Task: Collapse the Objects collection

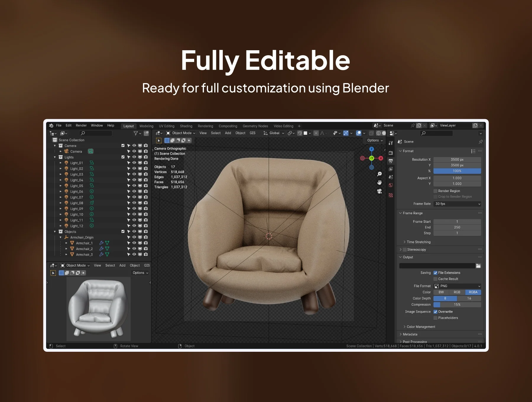Action: pos(55,232)
